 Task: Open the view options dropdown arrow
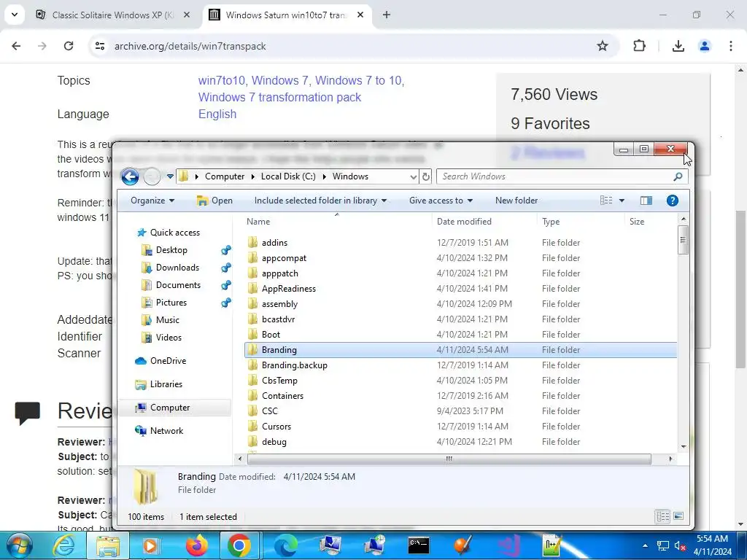coord(622,201)
